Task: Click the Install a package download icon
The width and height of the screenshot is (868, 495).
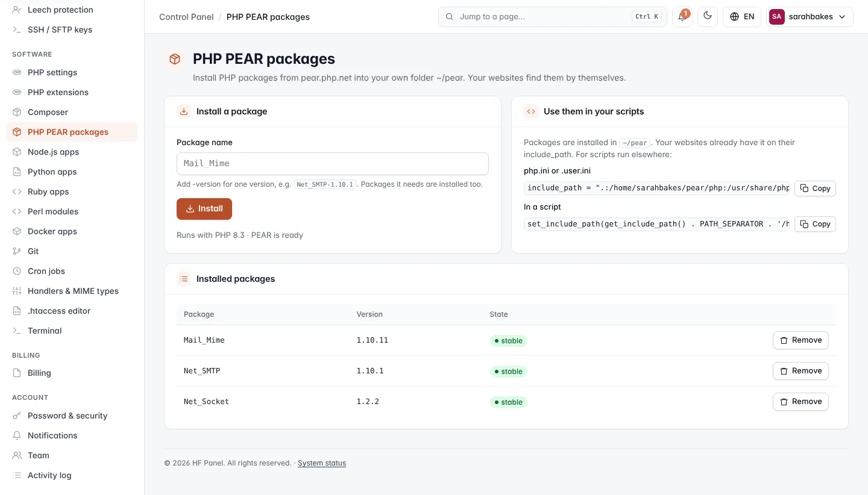Action: 184,111
